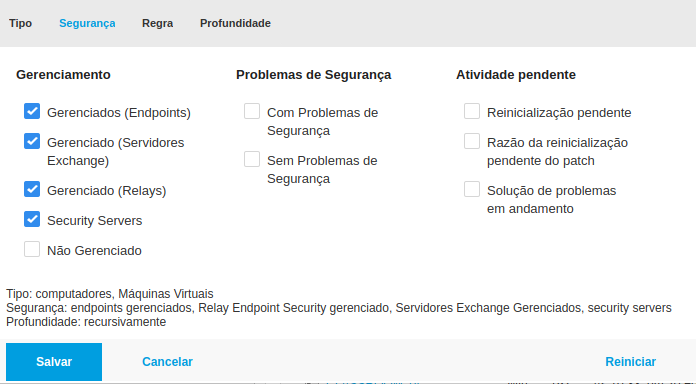Enable Reinicialização pendente checkbox
Viewport: 696px width, 384px height.
tap(472, 111)
